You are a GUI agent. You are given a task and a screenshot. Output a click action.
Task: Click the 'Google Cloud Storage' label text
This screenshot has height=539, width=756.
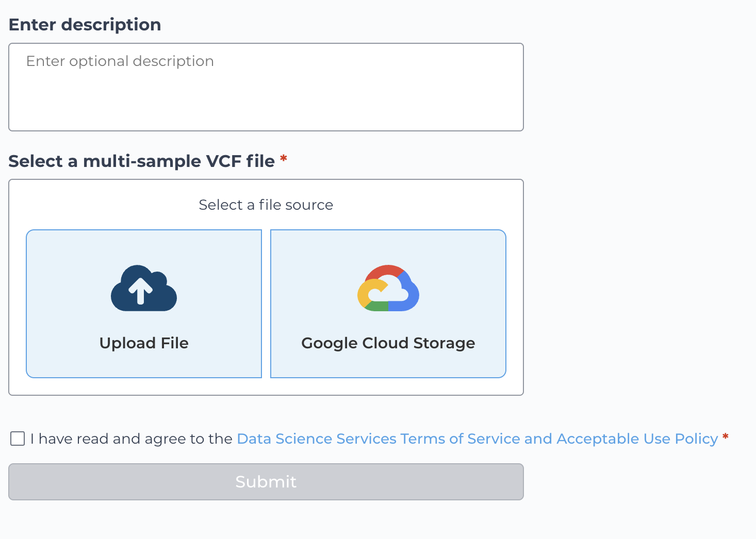click(388, 343)
